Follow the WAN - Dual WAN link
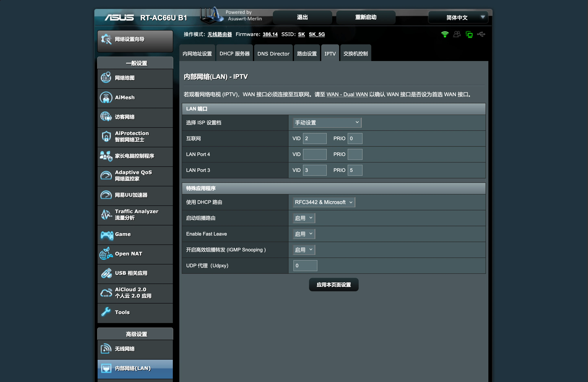 tap(347, 94)
